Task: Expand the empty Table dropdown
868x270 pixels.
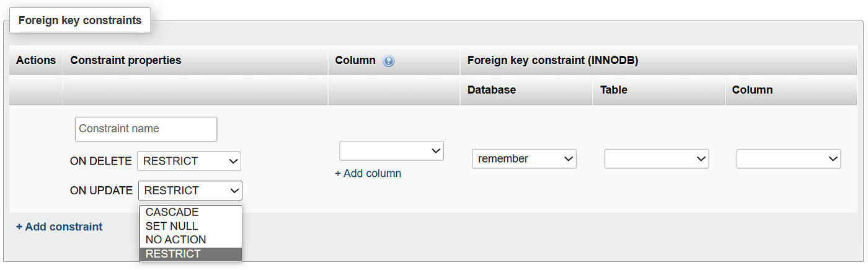Action: [657, 158]
